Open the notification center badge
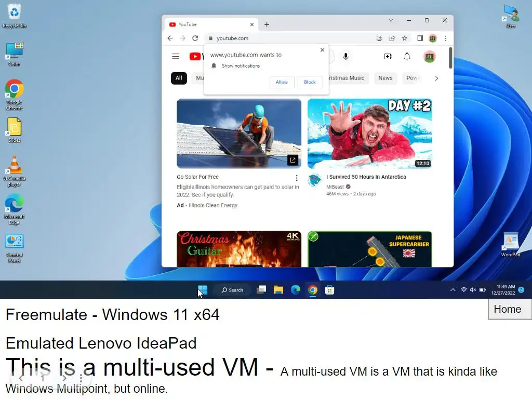The height and width of the screenshot is (399, 532). tap(521, 290)
